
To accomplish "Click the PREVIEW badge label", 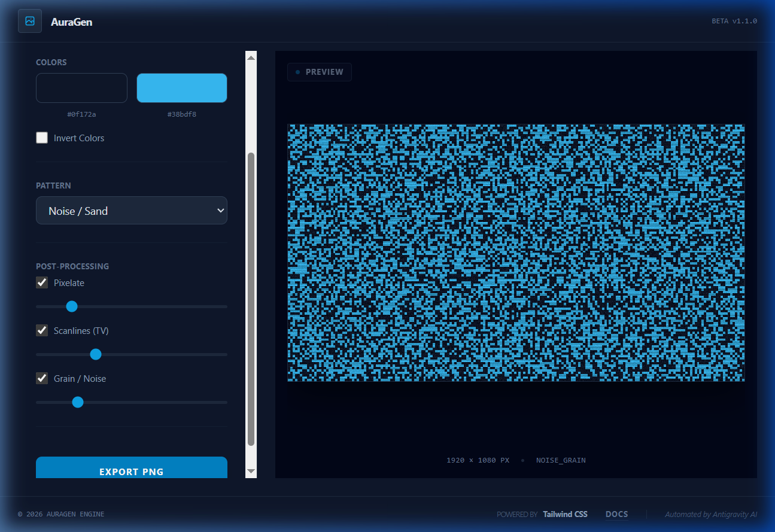I will [x=325, y=72].
